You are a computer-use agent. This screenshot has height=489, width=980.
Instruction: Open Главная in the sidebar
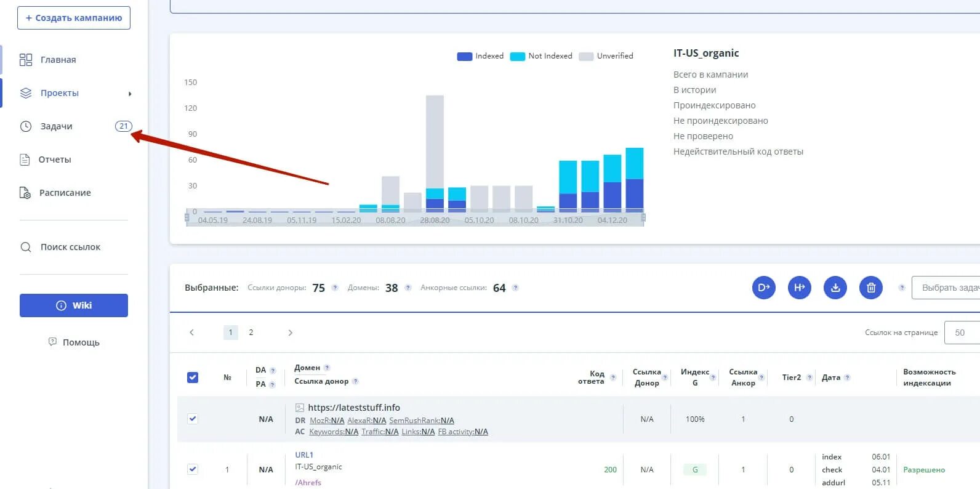[58, 60]
